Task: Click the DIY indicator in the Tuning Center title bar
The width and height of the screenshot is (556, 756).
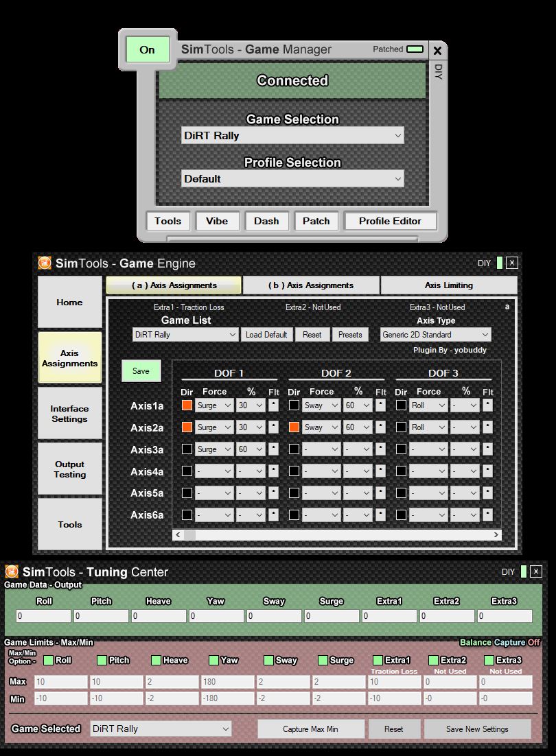Action: [x=524, y=572]
